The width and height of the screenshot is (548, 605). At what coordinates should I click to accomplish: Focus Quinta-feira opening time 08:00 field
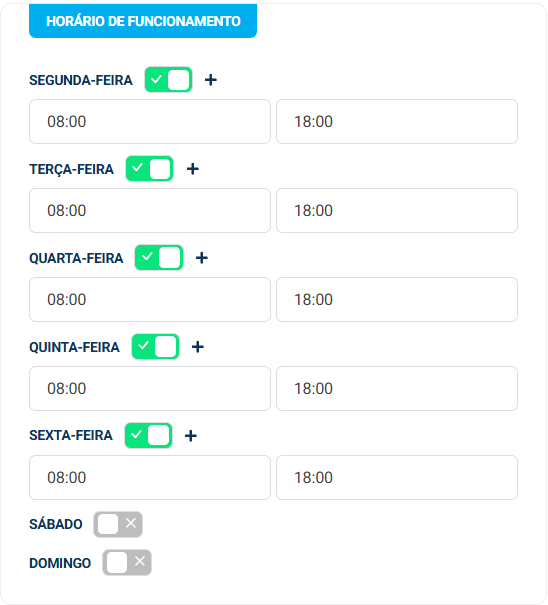pos(150,389)
